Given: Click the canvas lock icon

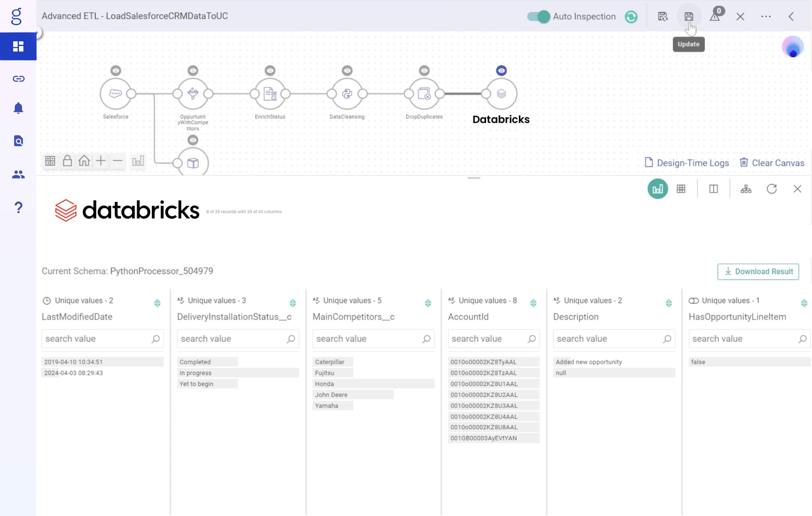Looking at the screenshot, I should pos(67,161).
